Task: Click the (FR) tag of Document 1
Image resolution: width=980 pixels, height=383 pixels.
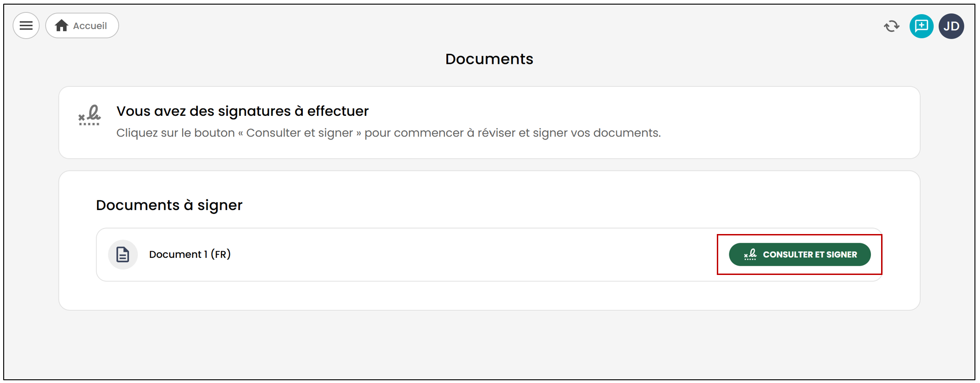Action: pos(221,254)
